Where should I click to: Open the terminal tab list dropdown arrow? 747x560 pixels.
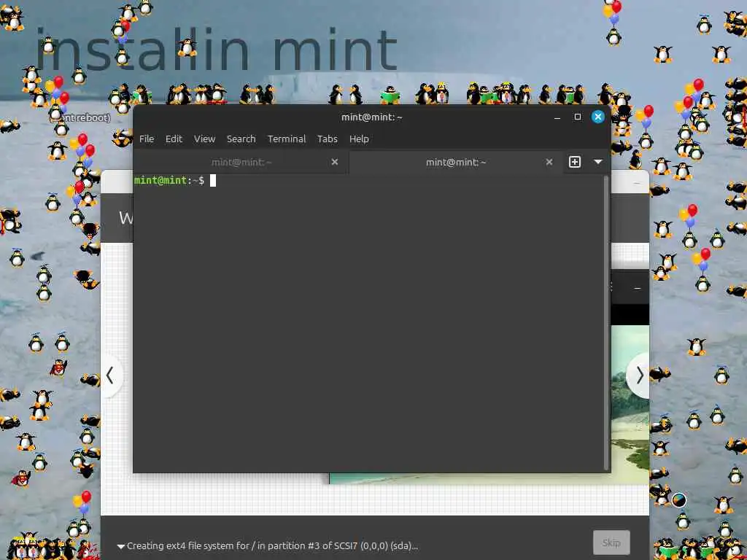point(598,162)
